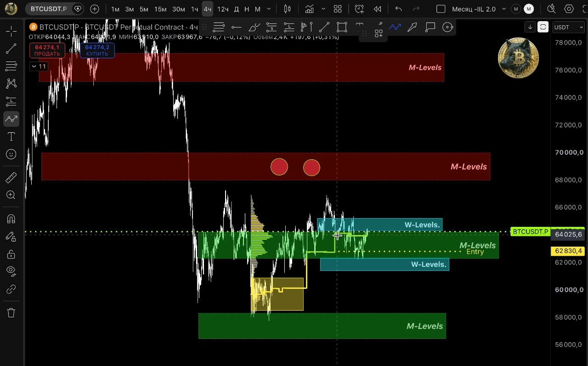Expand the collapsed indicator legend showing 11

(39, 67)
